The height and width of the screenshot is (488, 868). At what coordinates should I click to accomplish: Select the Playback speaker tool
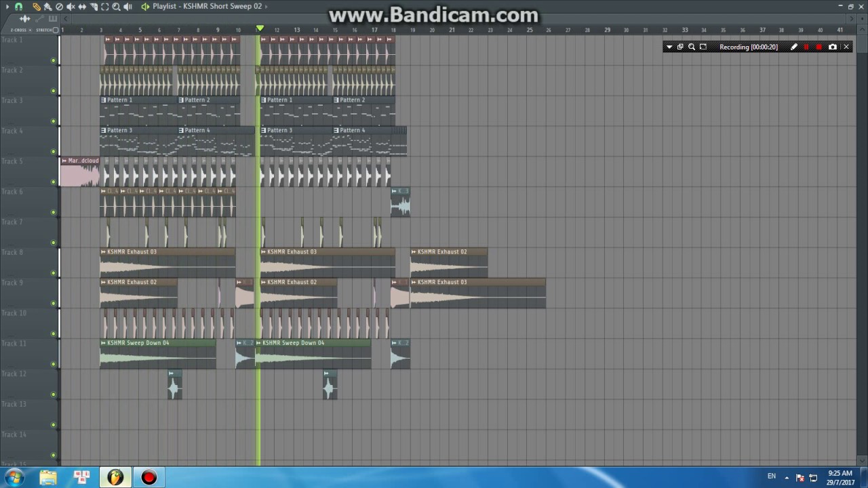tap(127, 7)
